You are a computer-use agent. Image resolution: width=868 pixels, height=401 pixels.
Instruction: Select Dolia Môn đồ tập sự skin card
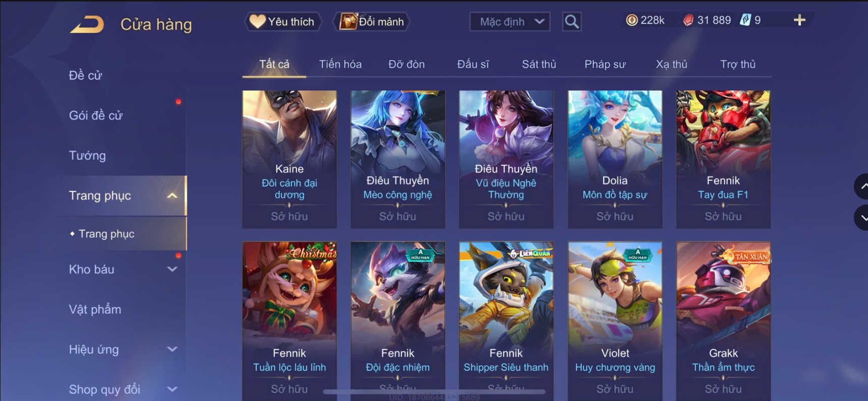click(x=615, y=159)
